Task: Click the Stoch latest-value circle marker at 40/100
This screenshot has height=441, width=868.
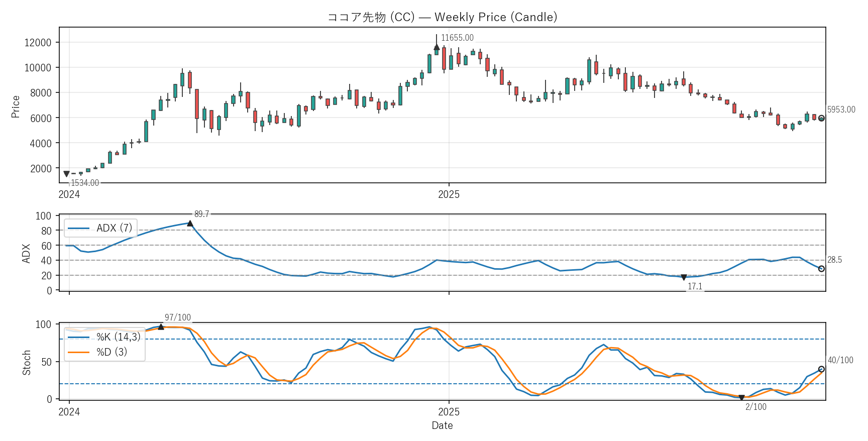Action: click(x=821, y=369)
